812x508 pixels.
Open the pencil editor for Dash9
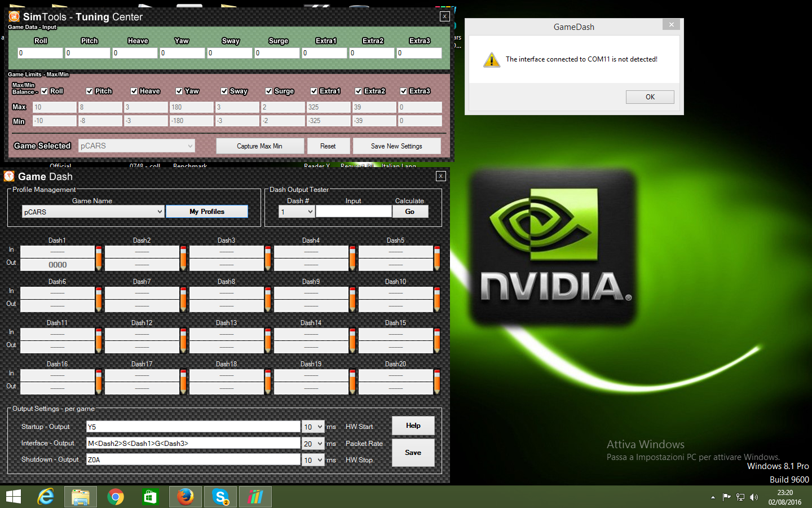pos(352,299)
